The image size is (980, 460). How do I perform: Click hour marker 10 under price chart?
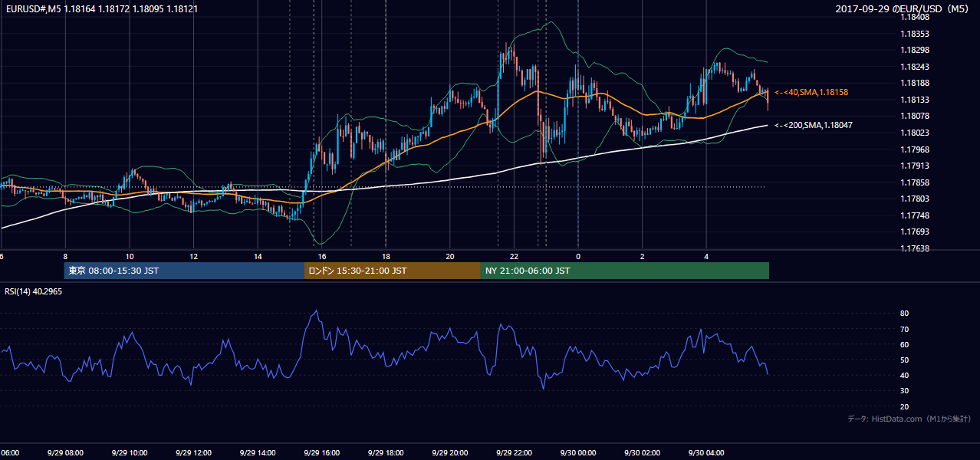point(130,257)
